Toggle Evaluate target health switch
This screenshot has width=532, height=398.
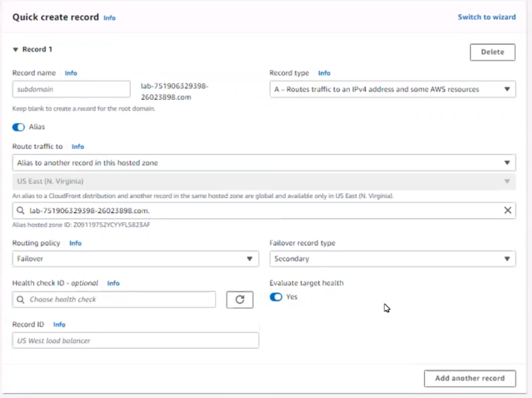click(x=276, y=297)
